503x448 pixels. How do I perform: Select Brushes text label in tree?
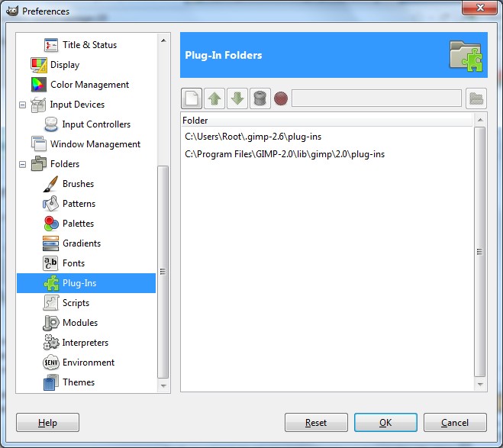[78, 184]
